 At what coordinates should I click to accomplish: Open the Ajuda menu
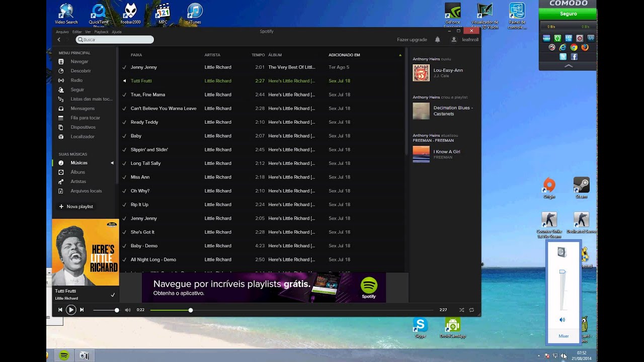(x=117, y=32)
